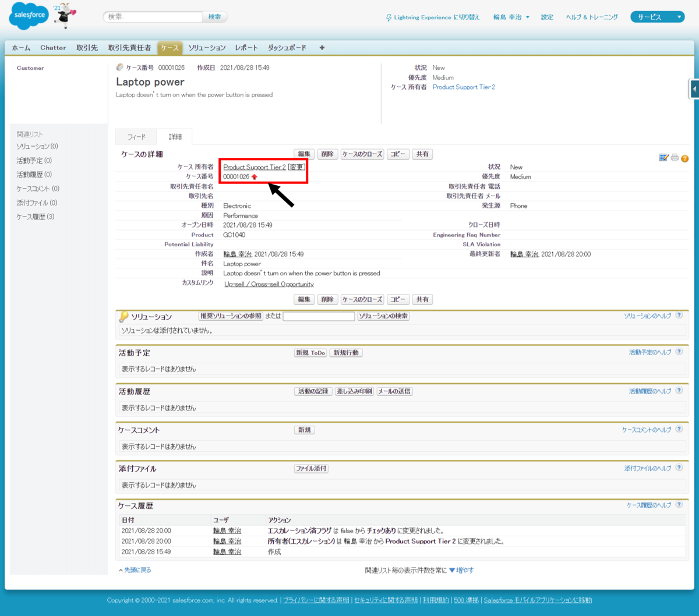Click the 増やす triangle to show more records
The height and width of the screenshot is (616, 699).
[x=451, y=571]
